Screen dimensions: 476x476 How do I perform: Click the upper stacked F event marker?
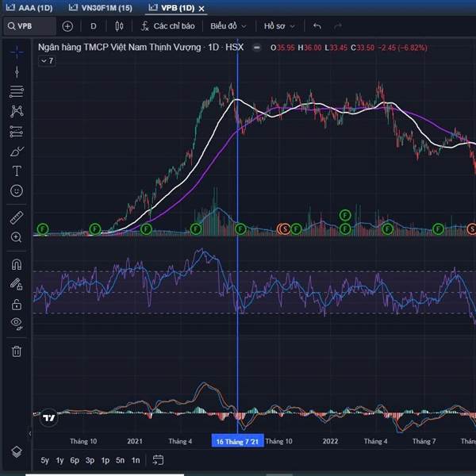(x=345, y=215)
